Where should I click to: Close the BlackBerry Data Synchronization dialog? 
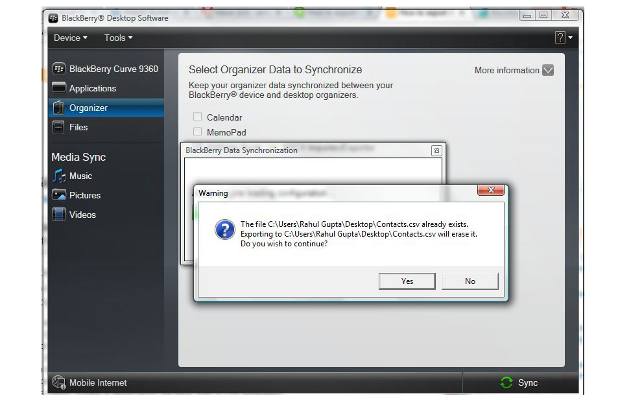437,150
